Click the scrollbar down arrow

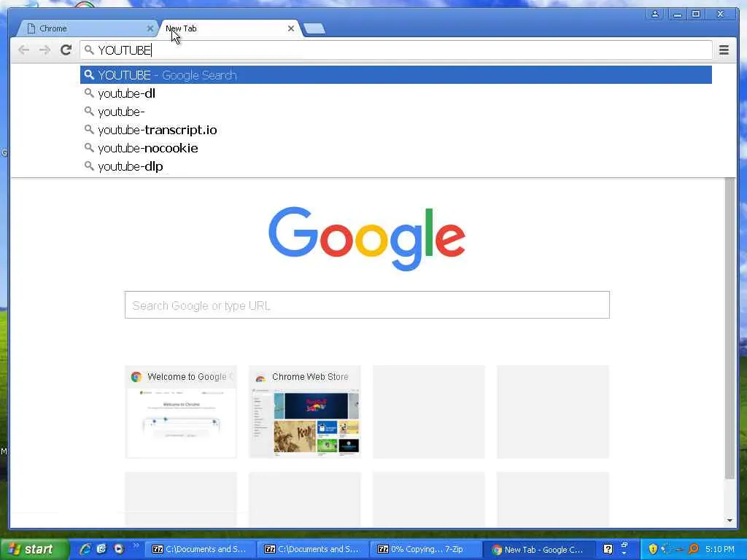coord(729,521)
